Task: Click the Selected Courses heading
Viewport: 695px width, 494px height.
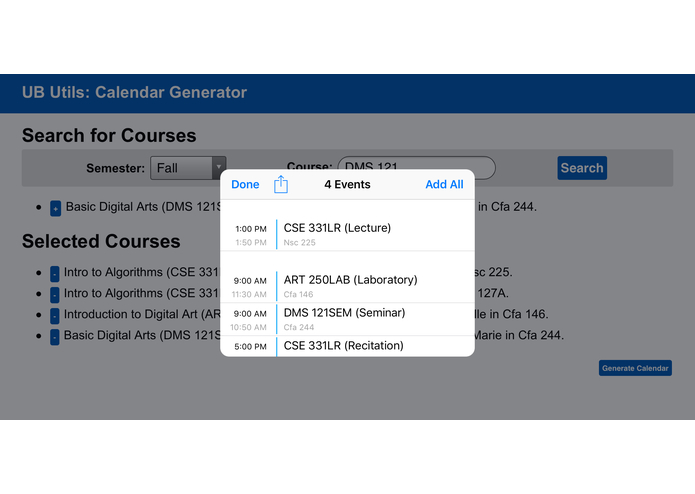Action: pyautogui.click(x=101, y=241)
